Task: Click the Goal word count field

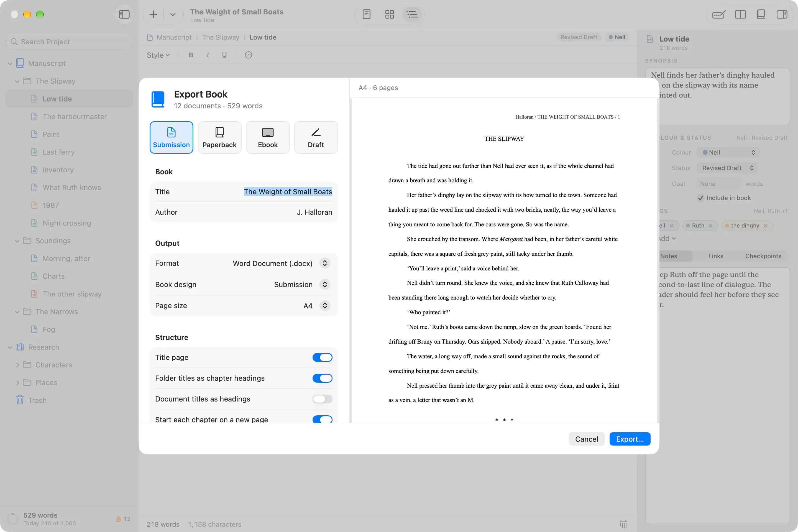Action: [x=719, y=183]
